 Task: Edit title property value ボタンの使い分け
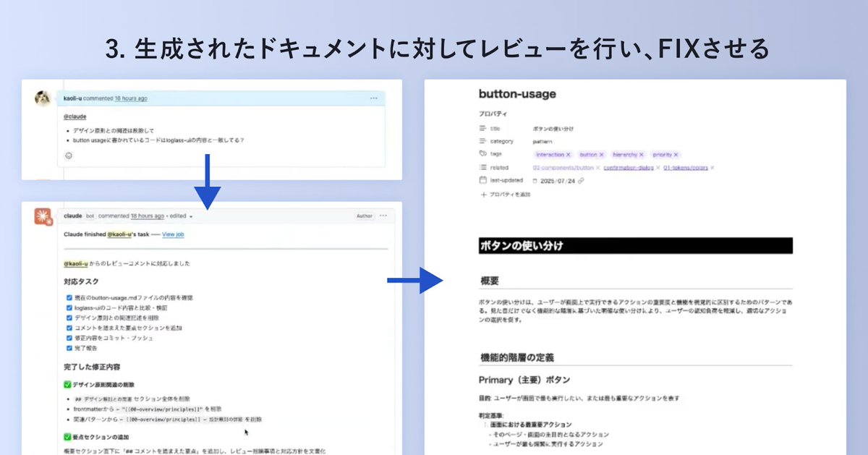pos(553,129)
